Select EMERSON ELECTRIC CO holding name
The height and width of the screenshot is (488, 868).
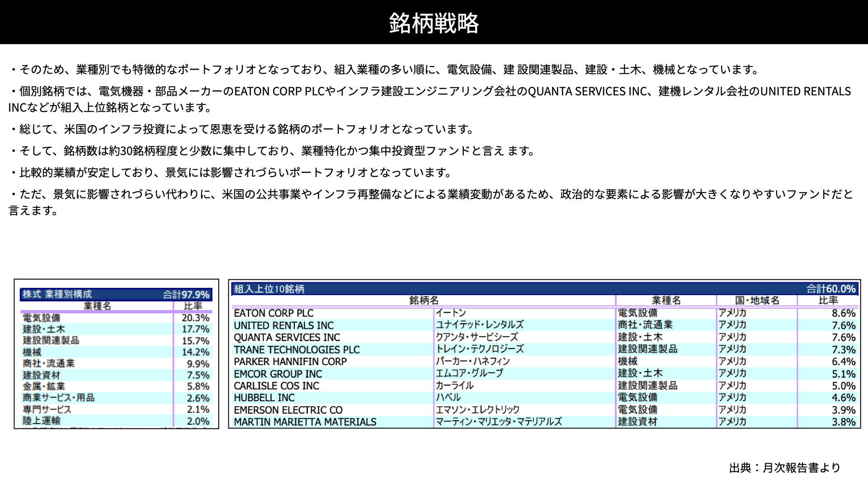[288, 410]
